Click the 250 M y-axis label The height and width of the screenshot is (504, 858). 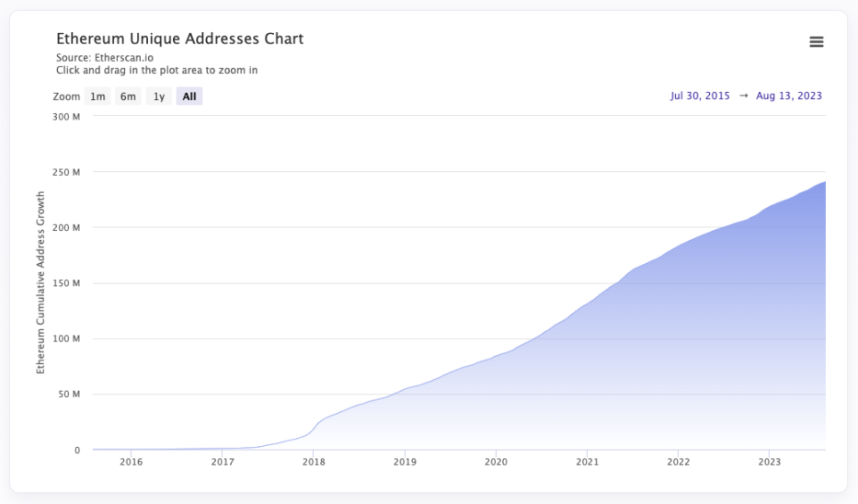(x=66, y=172)
